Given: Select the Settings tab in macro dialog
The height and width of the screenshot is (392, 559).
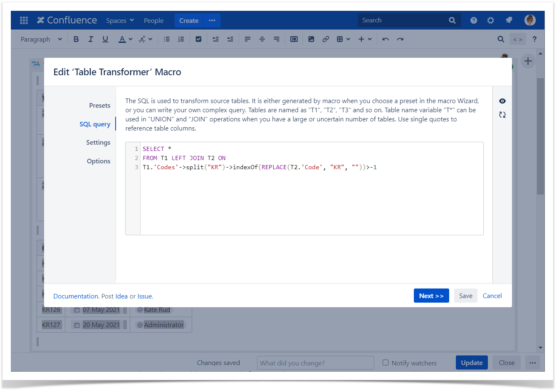Looking at the screenshot, I should (x=98, y=143).
